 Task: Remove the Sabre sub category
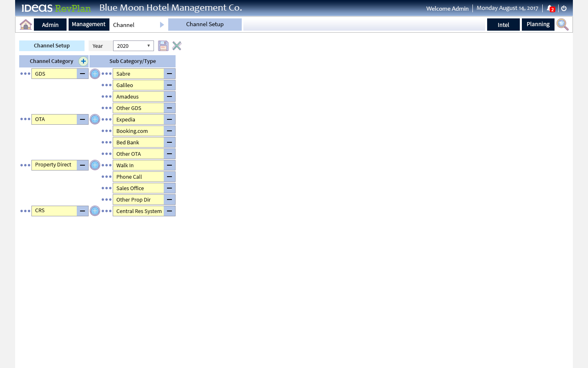pyautogui.click(x=169, y=74)
